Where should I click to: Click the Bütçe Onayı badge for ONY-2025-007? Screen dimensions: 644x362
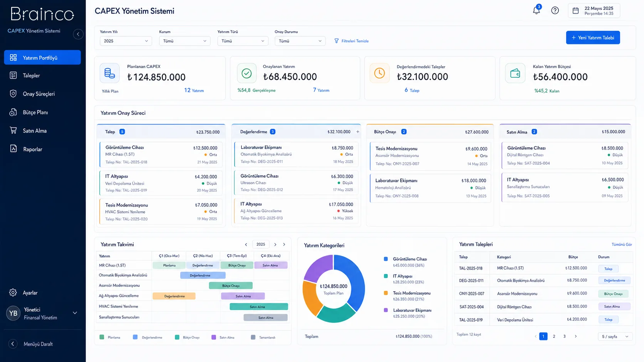(x=613, y=294)
